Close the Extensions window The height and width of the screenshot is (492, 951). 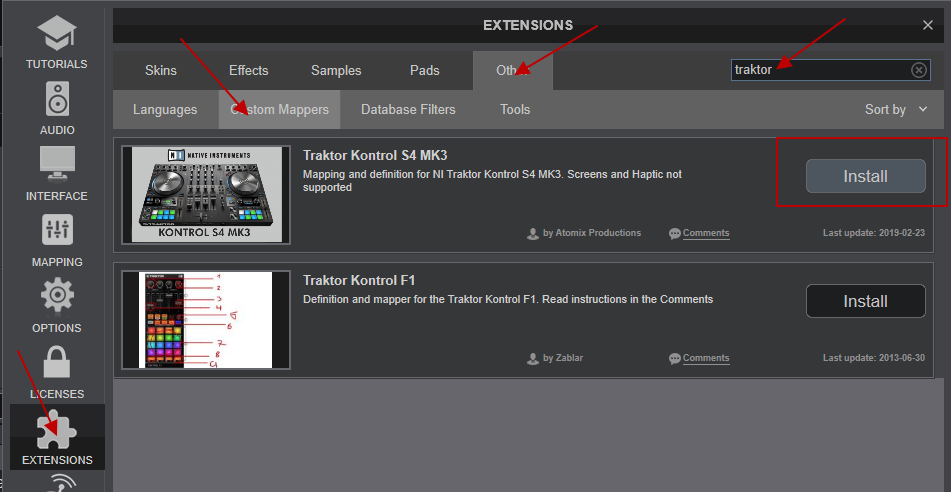pyautogui.click(x=927, y=25)
